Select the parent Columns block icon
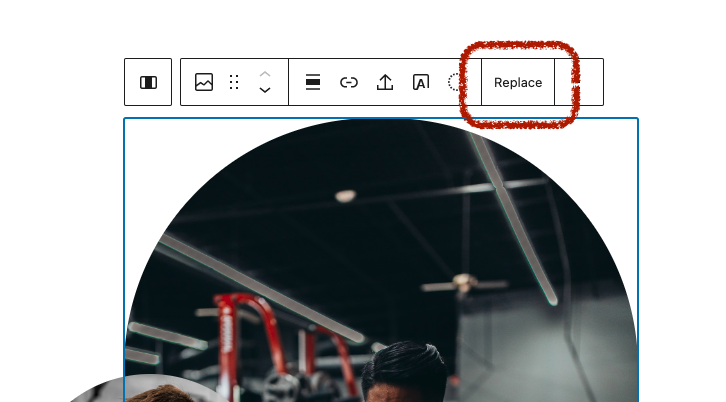726x402 pixels. point(148,82)
